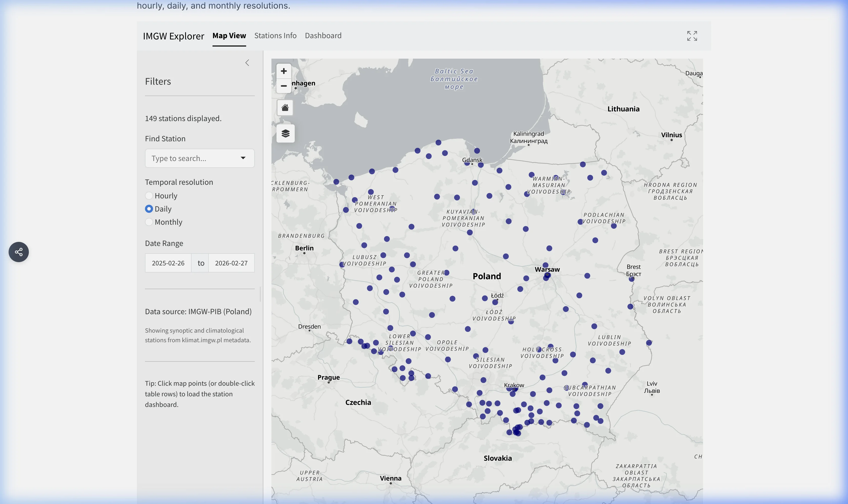Zoom in on the map
Image resolution: width=848 pixels, height=504 pixels.
coord(284,71)
